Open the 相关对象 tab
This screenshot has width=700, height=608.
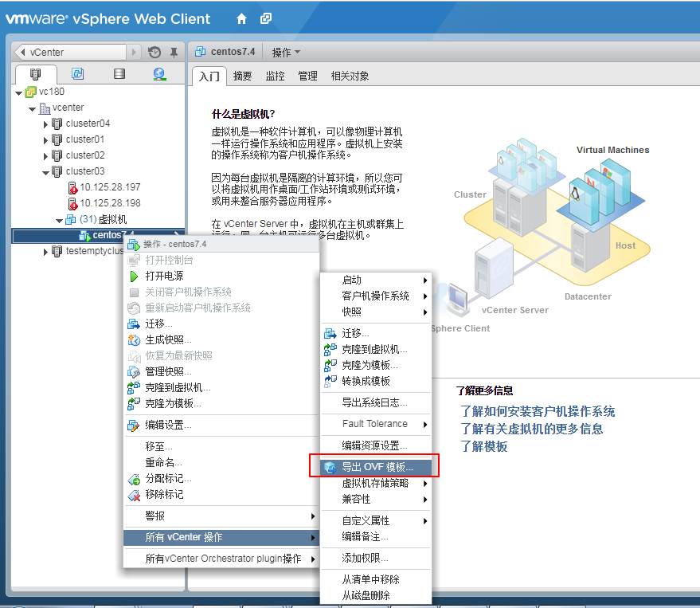[350, 76]
